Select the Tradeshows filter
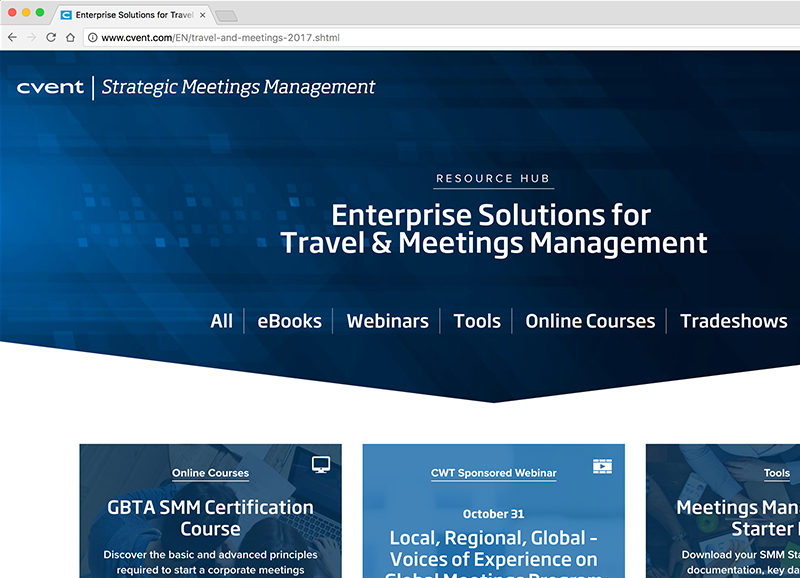 733,321
